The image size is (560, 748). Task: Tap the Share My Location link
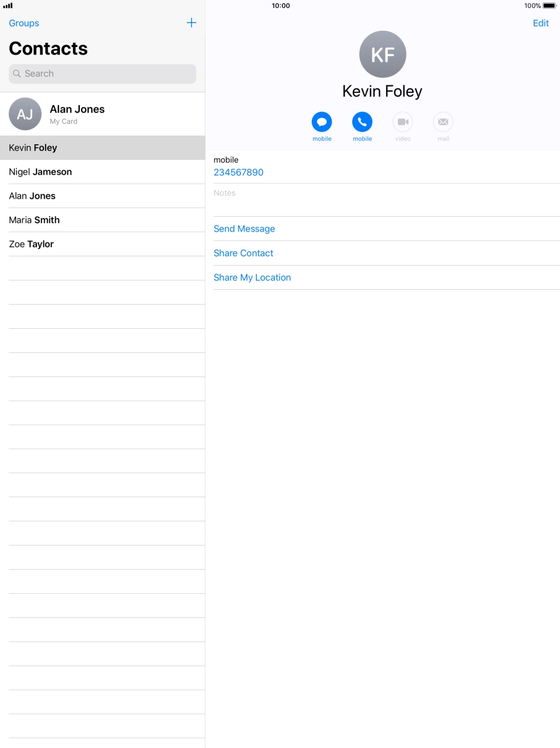[252, 277]
